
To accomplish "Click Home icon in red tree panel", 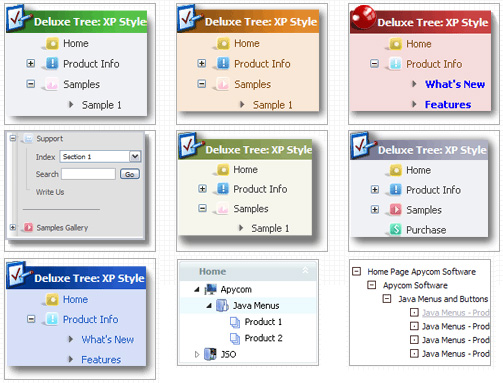I will click(396, 44).
